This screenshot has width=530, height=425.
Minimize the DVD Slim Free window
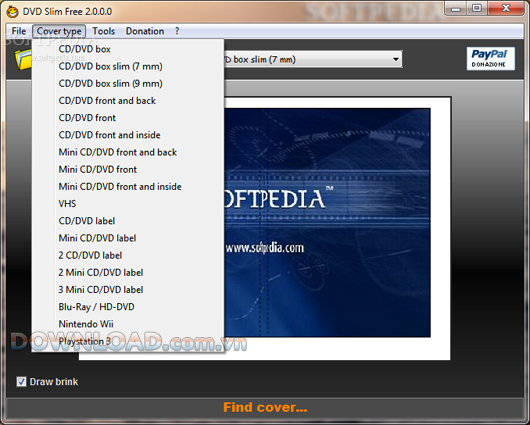pos(456,9)
